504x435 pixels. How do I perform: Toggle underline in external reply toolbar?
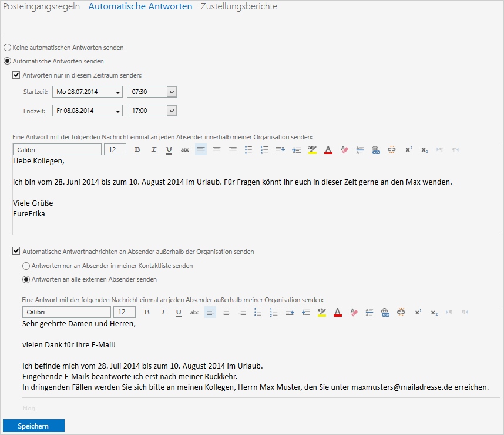point(179,312)
